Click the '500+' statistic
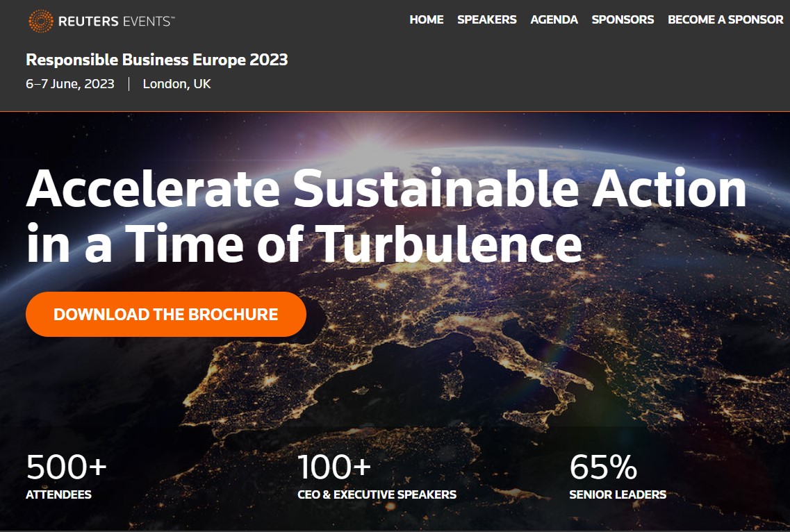This screenshot has height=532, width=790. coord(67,467)
